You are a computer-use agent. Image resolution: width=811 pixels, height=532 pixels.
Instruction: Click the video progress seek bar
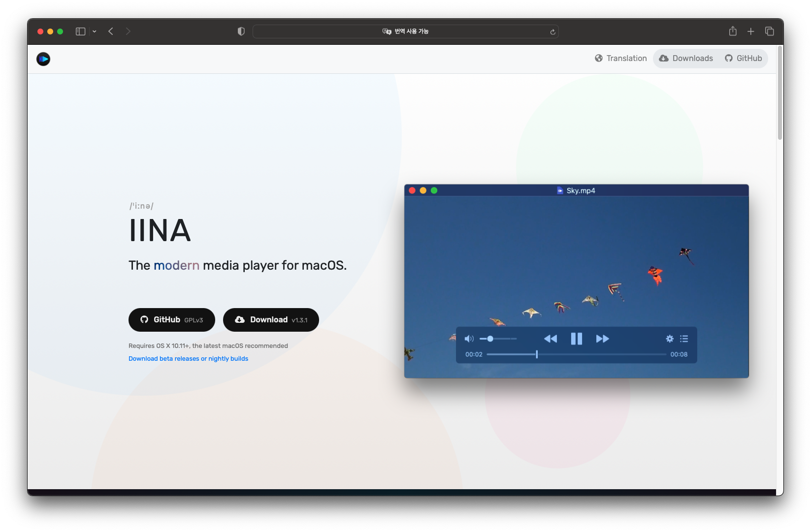(576, 354)
